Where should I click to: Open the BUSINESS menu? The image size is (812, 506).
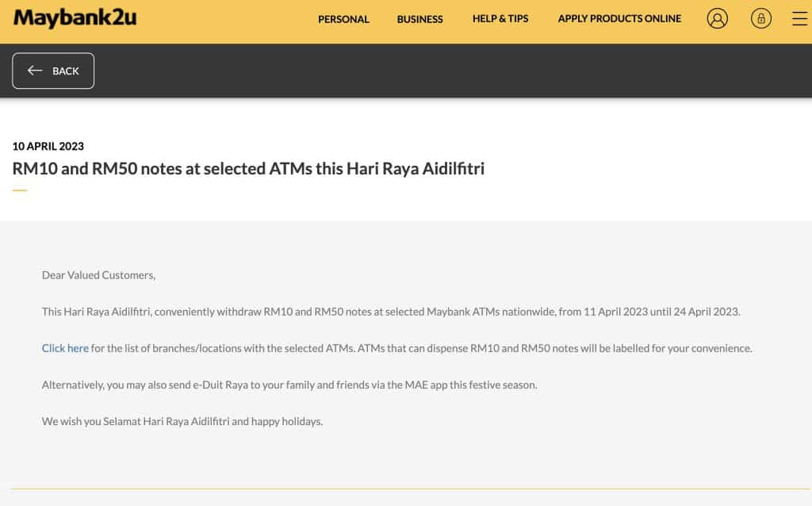[x=420, y=19]
